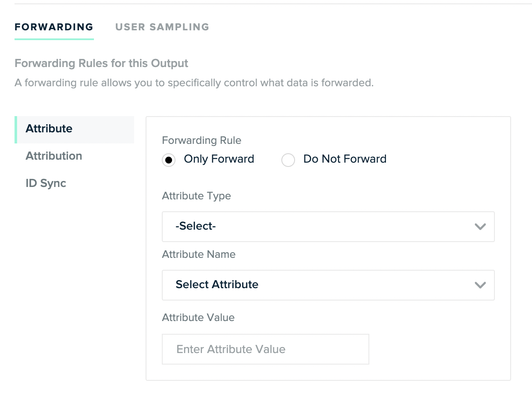Select the Forwarding tab
The height and width of the screenshot is (397, 532).
(54, 27)
